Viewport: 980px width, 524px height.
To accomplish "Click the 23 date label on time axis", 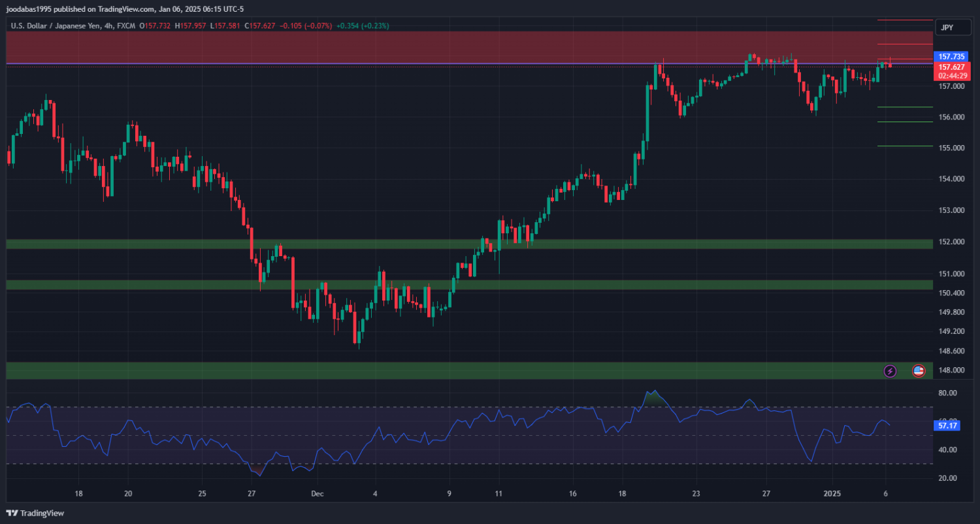I will tap(696, 494).
